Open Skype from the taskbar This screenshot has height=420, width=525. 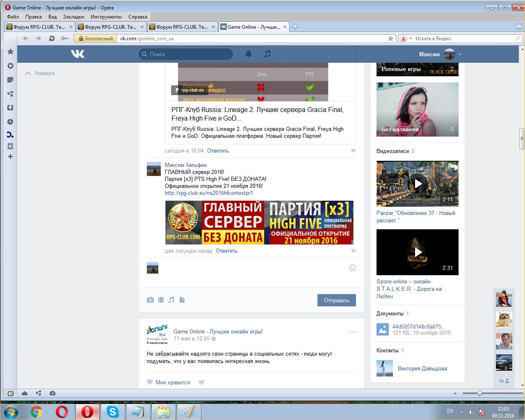[x=112, y=411]
